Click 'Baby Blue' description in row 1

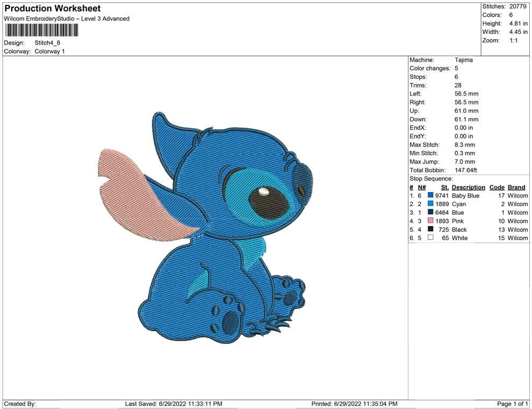(x=465, y=195)
